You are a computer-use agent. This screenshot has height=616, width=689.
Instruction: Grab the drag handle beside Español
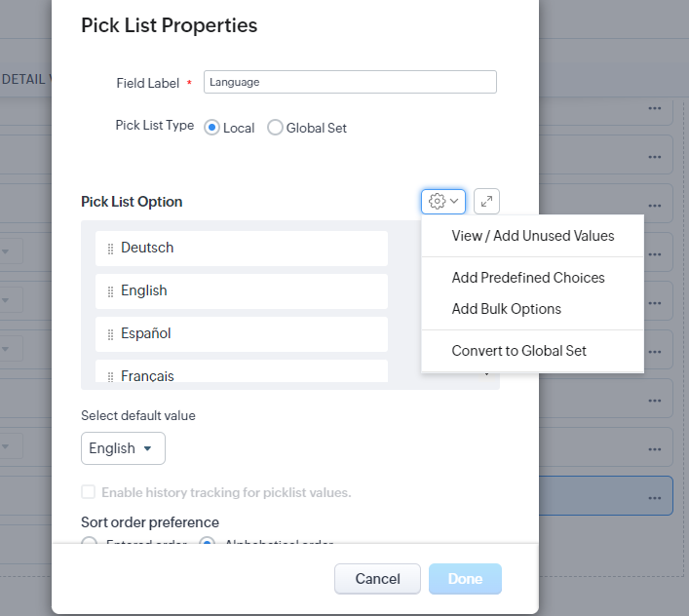tap(110, 334)
